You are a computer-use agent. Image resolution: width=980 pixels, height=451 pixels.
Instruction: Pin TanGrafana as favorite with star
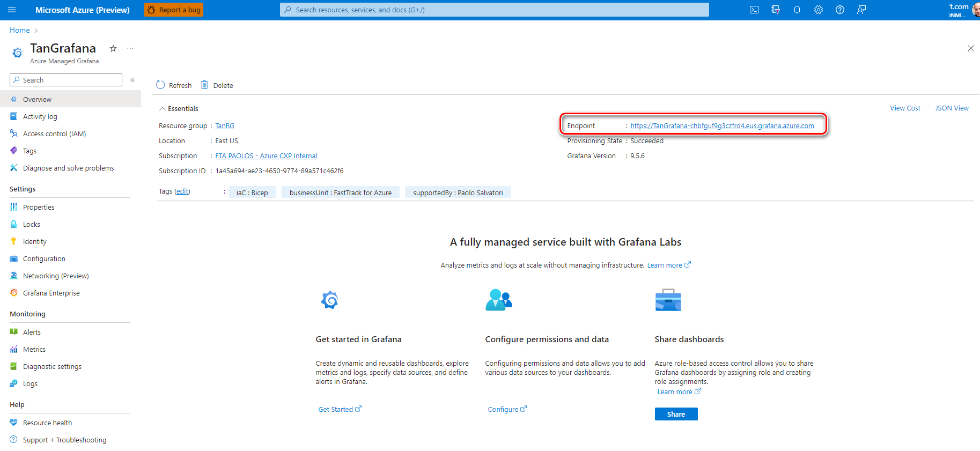pyautogui.click(x=113, y=48)
